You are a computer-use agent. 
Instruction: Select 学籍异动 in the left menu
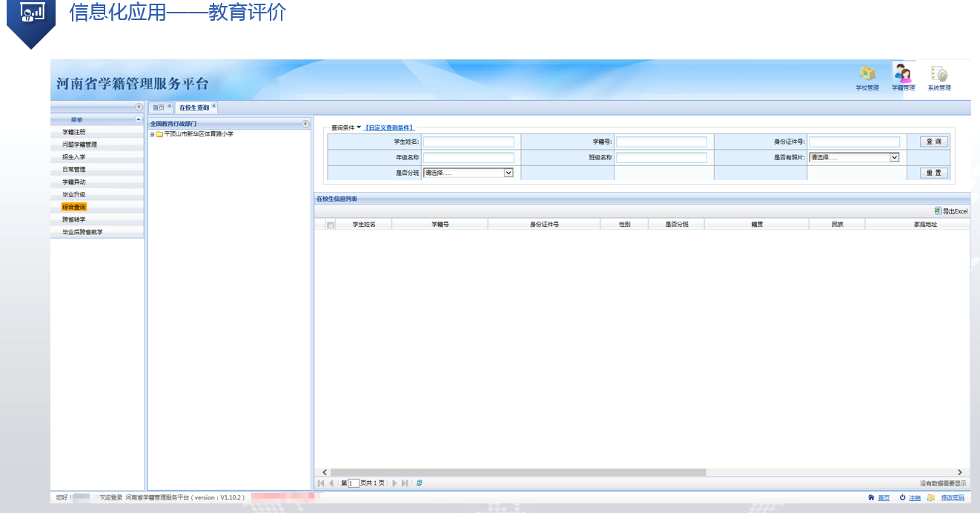[x=74, y=182]
